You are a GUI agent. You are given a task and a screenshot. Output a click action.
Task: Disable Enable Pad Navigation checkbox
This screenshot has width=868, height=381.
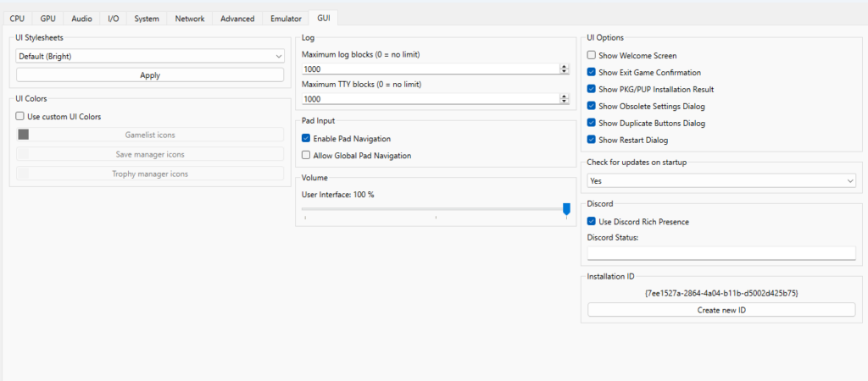point(306,139)
